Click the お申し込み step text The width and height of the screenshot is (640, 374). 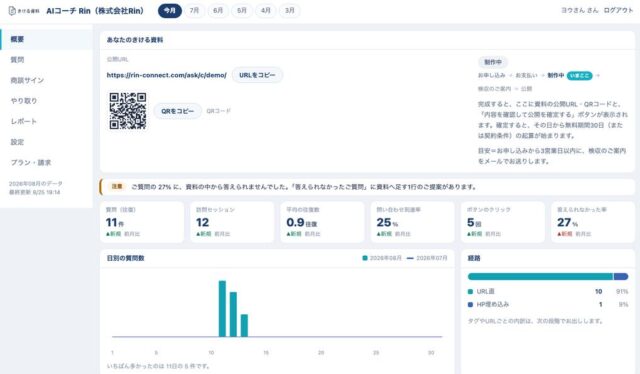pos(491,76)
